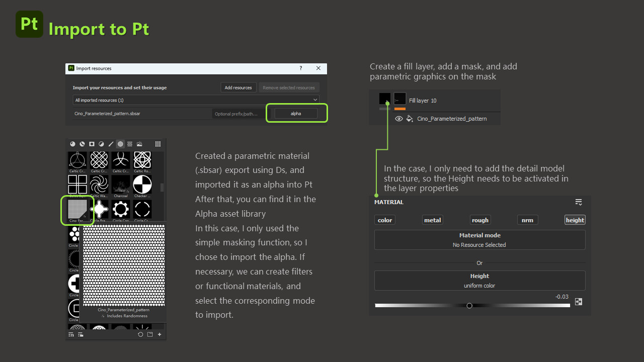The width and height of the screenshot is (644, 362).
Task: Click the -0.03 height value
Action: click(x=562, y=297)
